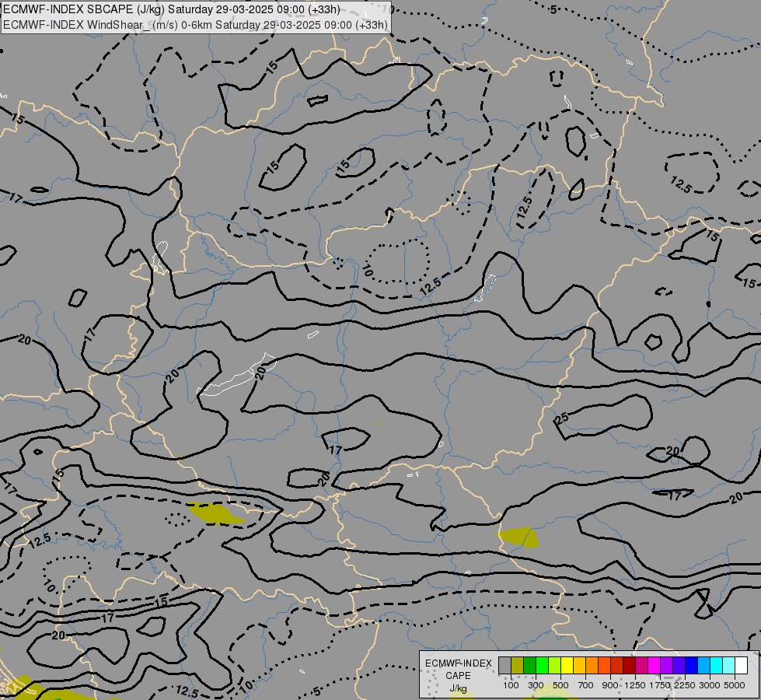Click the legend ECMWF-INDEX label
761x700 pixels.
(458, 663)
